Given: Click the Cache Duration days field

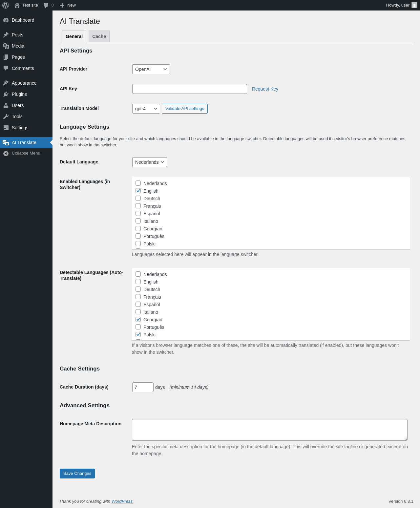Looking at the screenshot, I should pos(143,387).
